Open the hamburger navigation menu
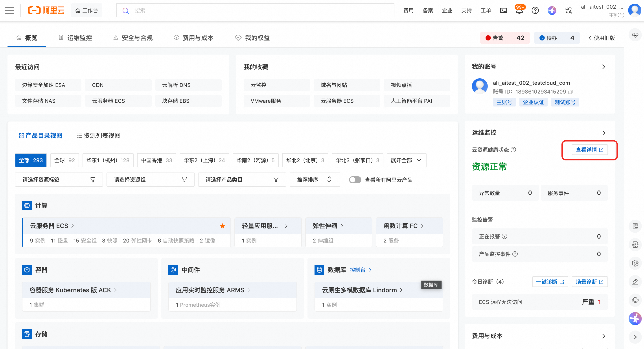 (9, 11)
